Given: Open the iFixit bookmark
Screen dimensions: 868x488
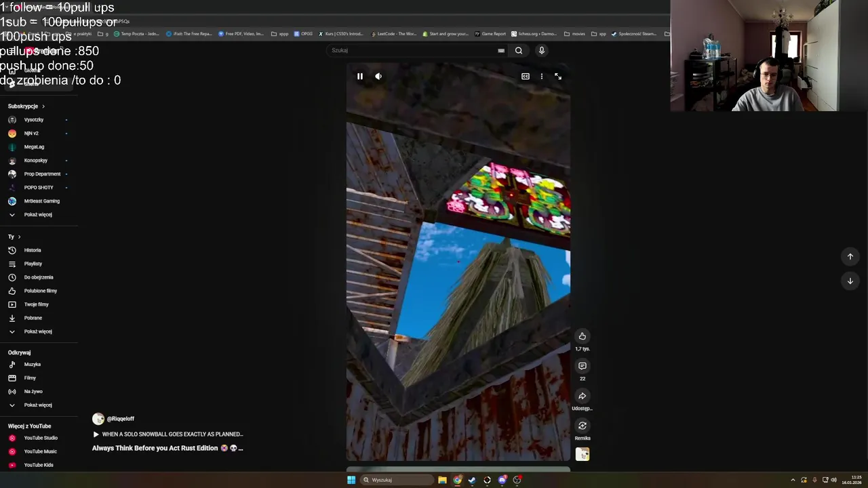Looking at the screenshot, I should (189, 34).
